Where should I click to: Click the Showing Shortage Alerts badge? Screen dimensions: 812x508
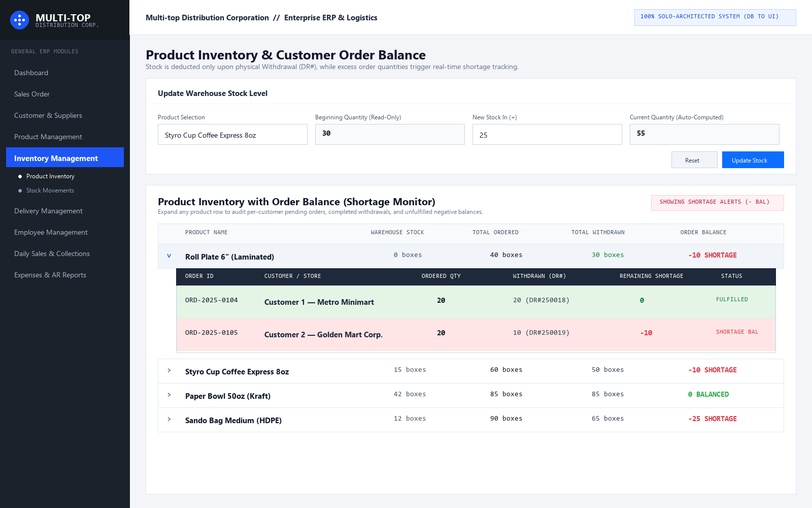(x=718, y=203)
